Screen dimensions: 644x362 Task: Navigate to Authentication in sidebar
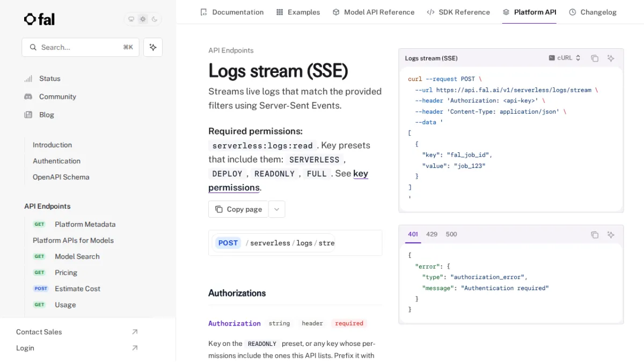point(56,161)
